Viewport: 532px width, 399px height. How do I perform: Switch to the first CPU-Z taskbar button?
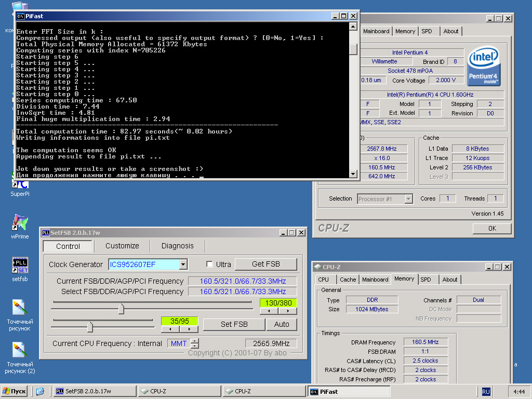179,391
